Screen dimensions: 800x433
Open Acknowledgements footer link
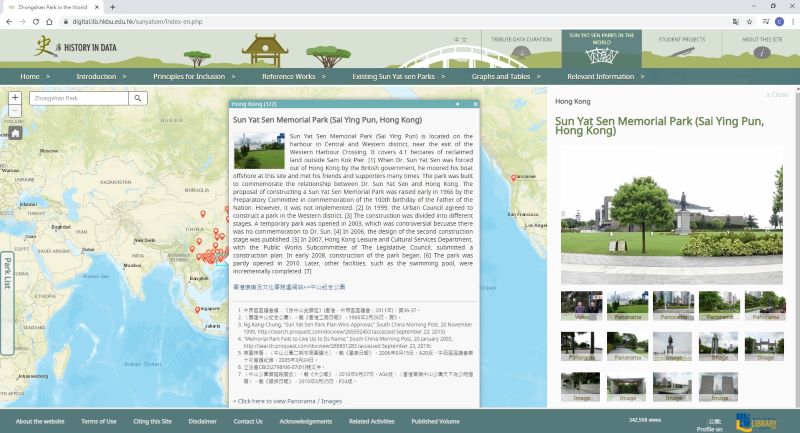(x=306, y=422)
